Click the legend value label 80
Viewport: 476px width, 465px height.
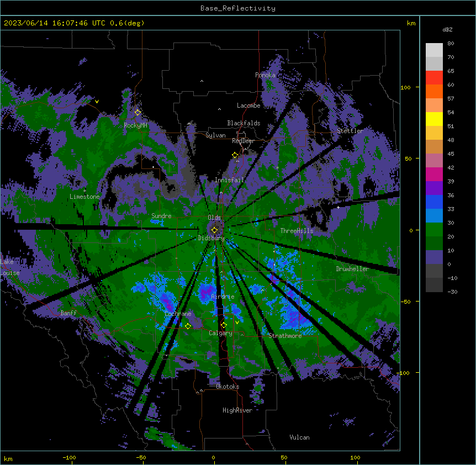pyautogui.click(x=451, y=44)
